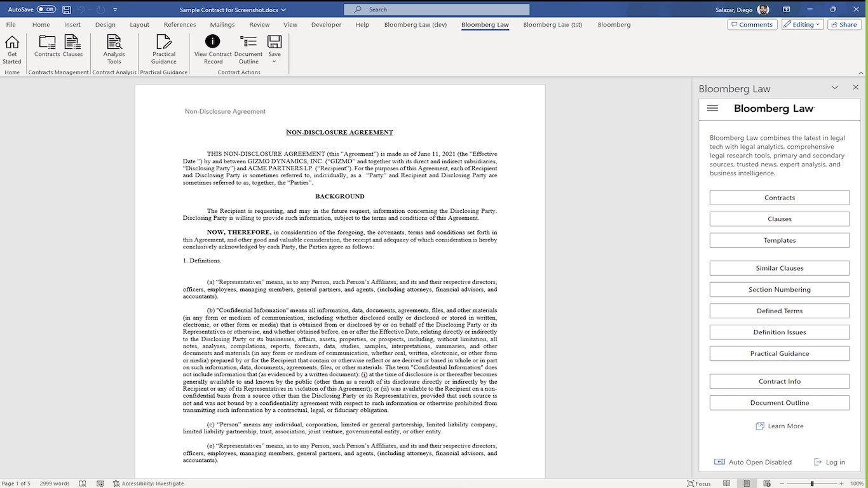Click the Document Outline pane button

779,403
